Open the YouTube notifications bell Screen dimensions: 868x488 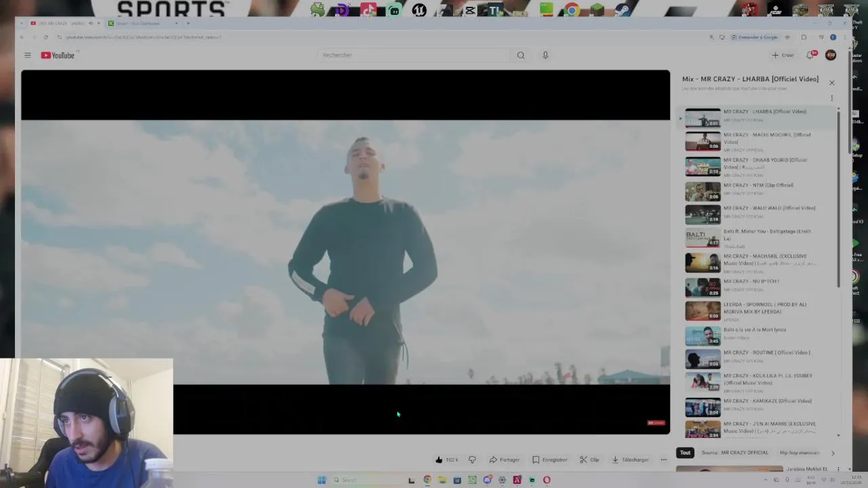point(810,55)
